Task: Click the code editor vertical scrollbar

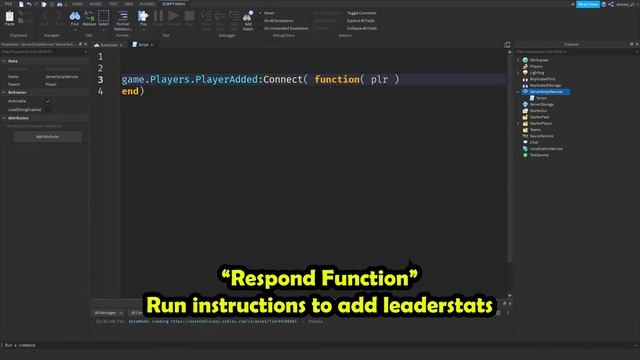Action: (509, 157)
